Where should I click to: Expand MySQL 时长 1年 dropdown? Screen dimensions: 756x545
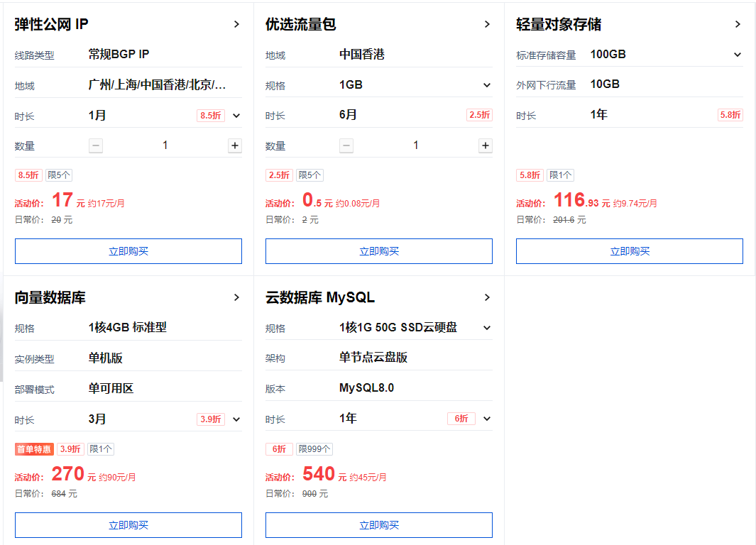coord(487,419)
